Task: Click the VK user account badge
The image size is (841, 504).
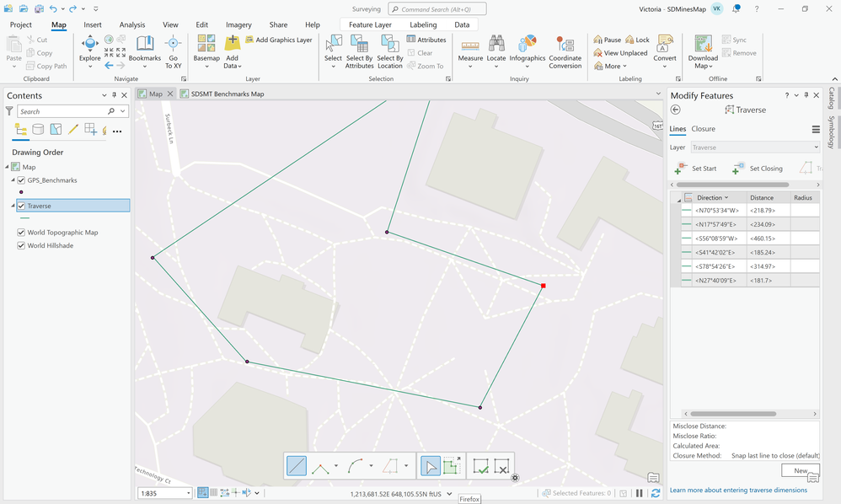Action: (716, 8)
